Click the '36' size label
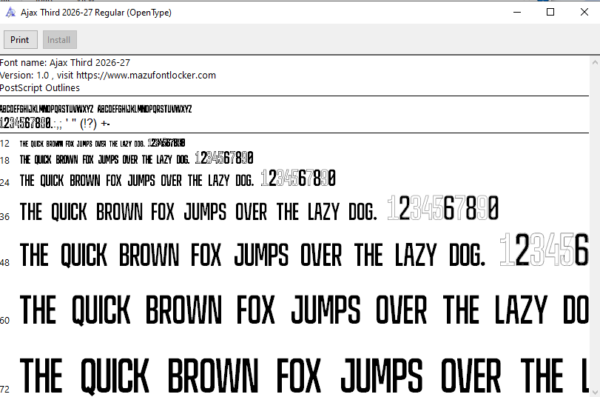 [x=5, y=216]
